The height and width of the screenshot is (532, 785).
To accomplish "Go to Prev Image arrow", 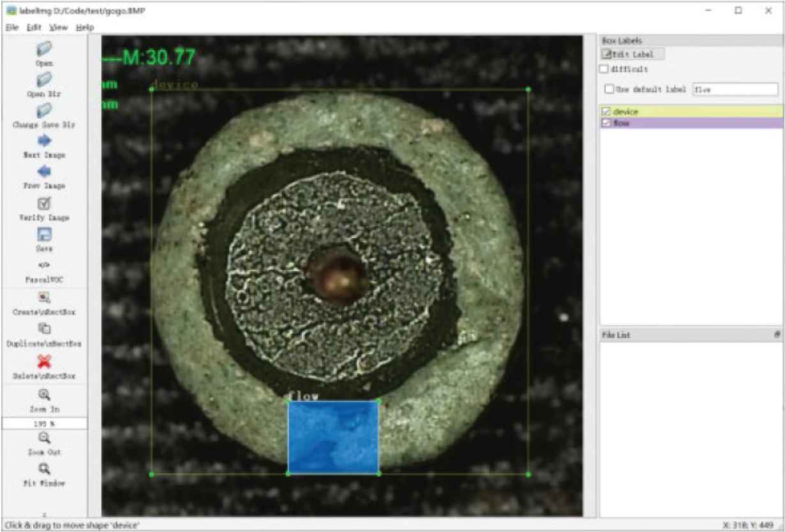I will coord(44,172).
